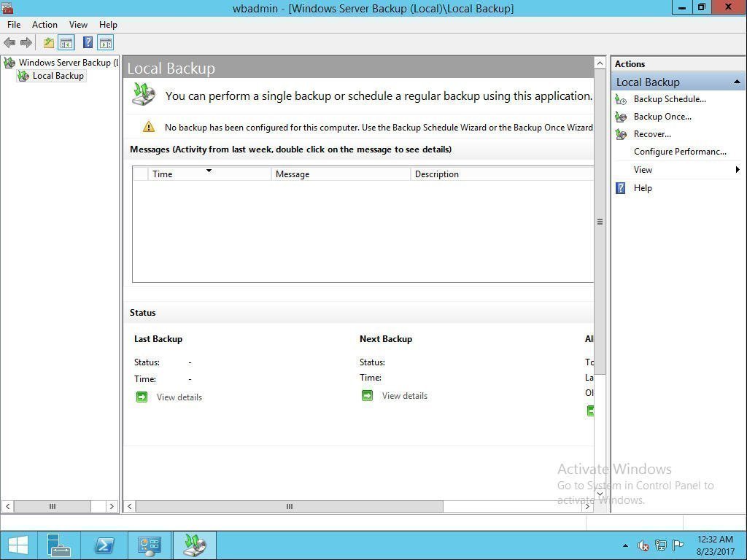This screenshot has width=747, height=560.
Task: Click the muted speaker tray icon
Action: pyautogui.click(x=643, y=545)
